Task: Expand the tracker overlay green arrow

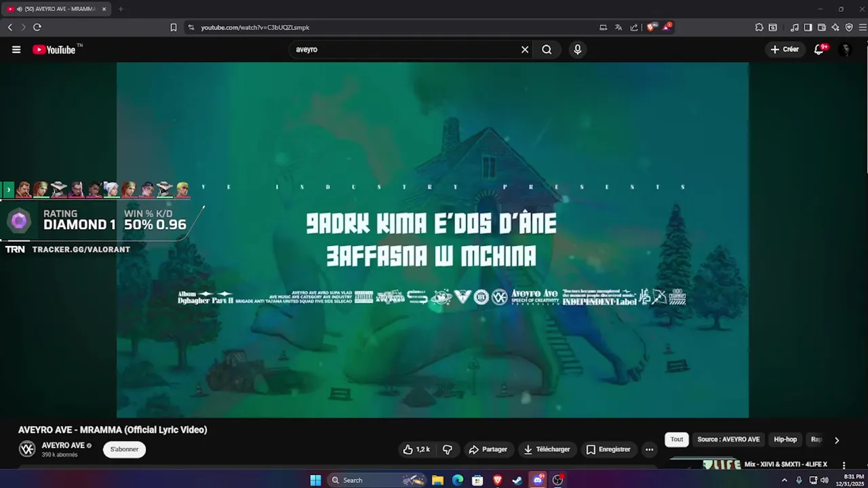Action: pyautogui.click(x=8, y=189)
